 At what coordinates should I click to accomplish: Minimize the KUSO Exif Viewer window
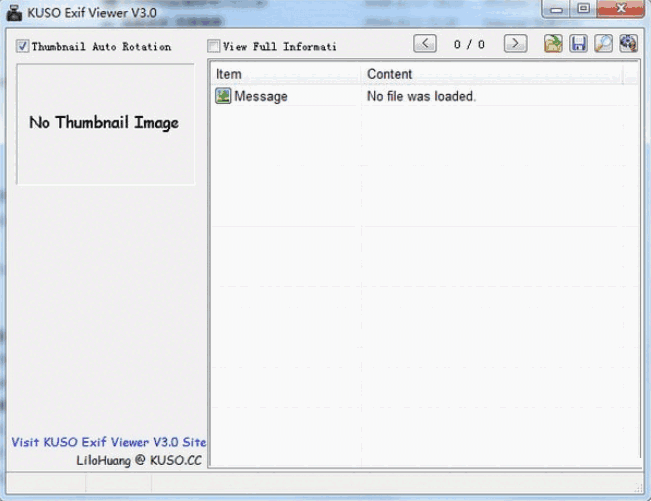coord(556,8)
